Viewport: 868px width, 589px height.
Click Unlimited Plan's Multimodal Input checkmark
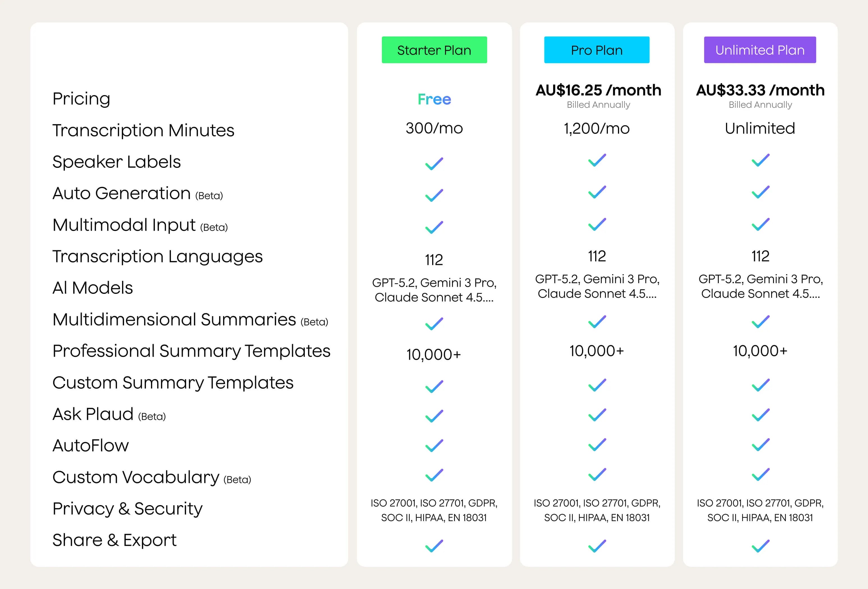pyautogui.click(x=760, y=224)
